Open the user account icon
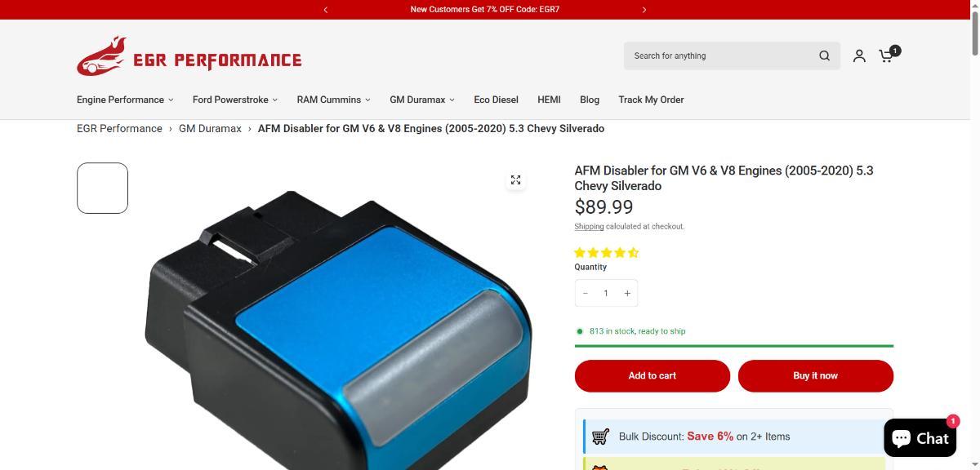This screenshot has height=470, width=980. (859, 55)
